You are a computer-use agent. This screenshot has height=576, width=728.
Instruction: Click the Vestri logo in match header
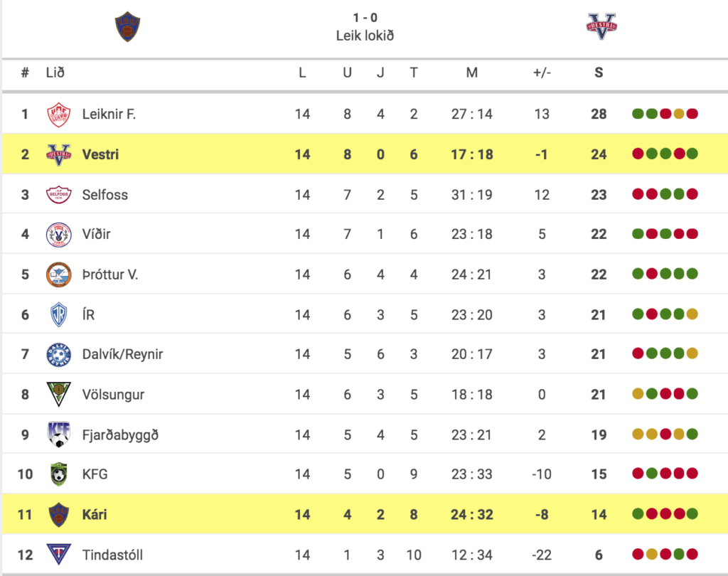point(601,26)
